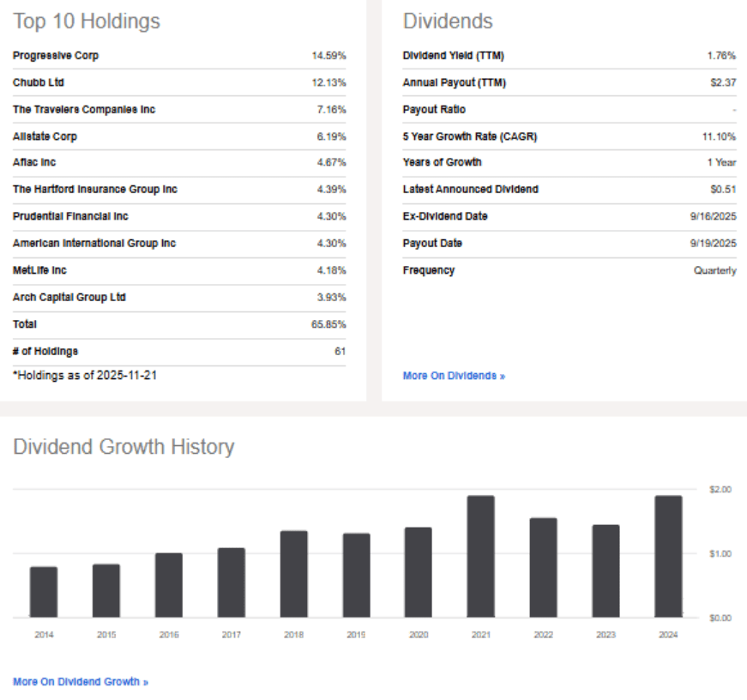Select the 2022 bar in growth chart
Image resolution: width=747 pixels, height=700 pixels.
543,567
